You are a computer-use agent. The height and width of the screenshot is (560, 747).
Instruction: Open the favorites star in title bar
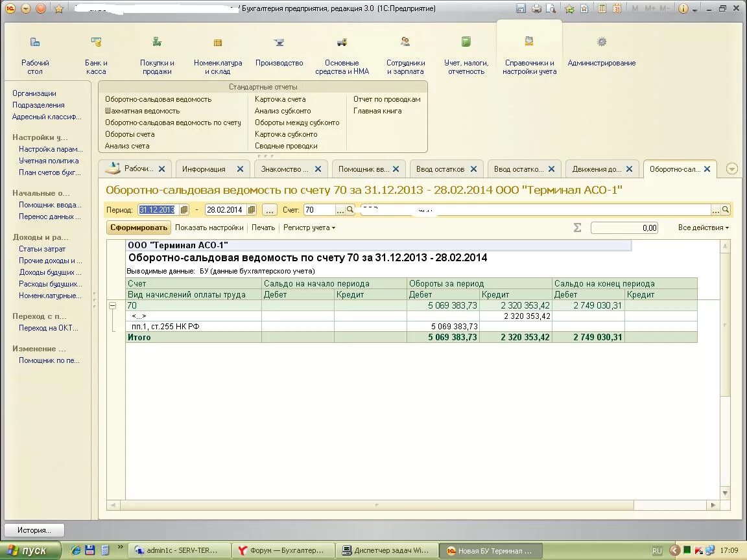[x=58, y=8]
